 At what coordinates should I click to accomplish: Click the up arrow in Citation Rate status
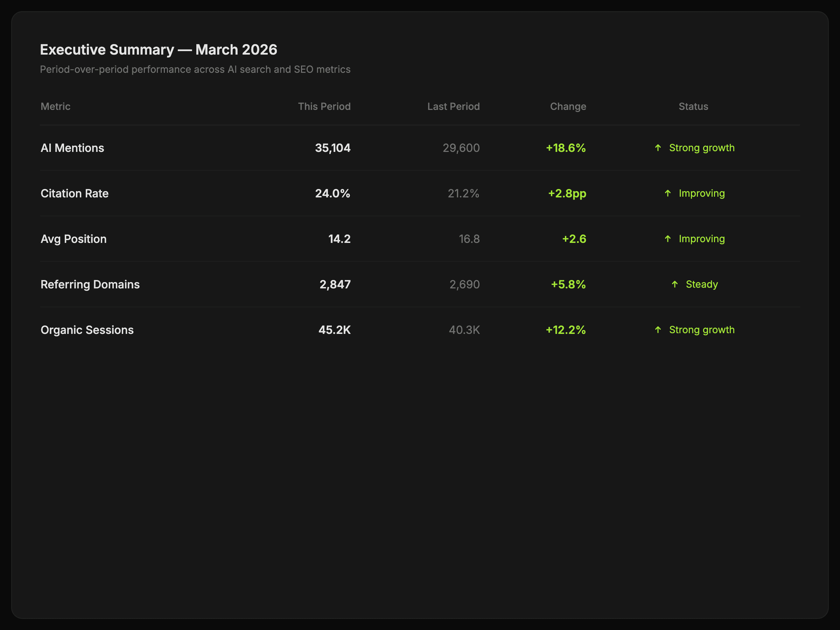(x=667, y=193)
